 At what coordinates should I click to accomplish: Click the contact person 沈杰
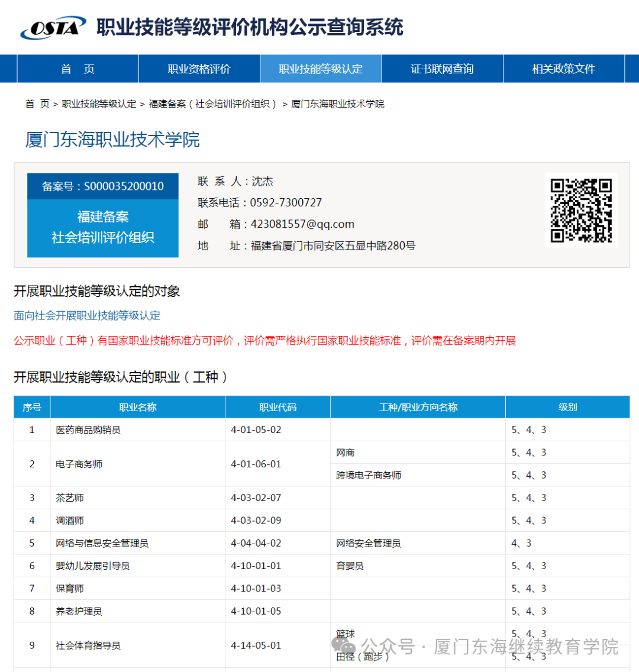point(262,181)
